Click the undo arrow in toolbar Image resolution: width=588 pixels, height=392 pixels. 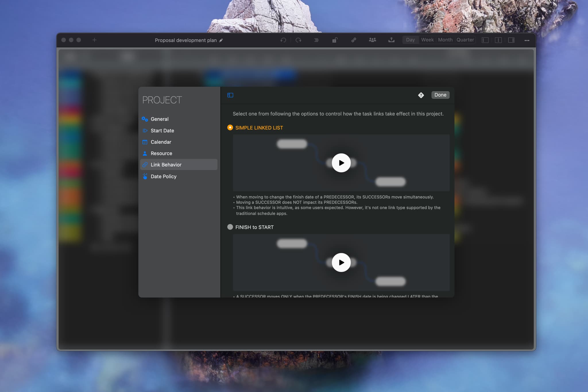pos(283,40)
